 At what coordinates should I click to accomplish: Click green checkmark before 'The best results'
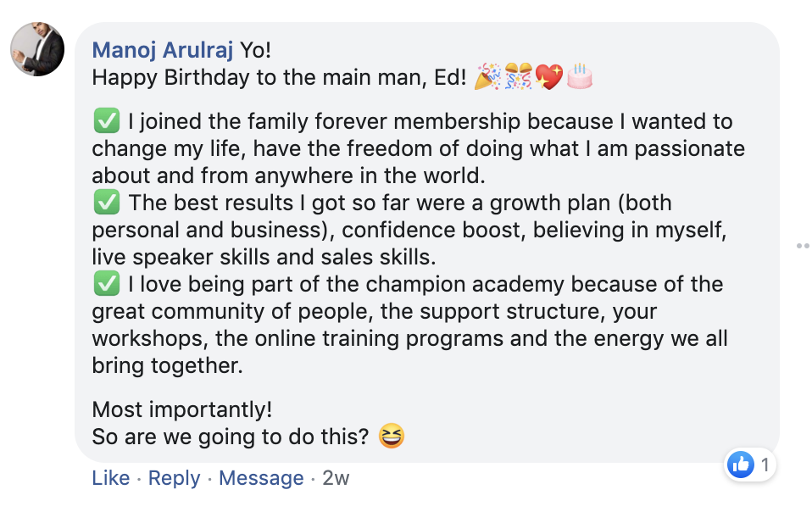coord(106,203)
